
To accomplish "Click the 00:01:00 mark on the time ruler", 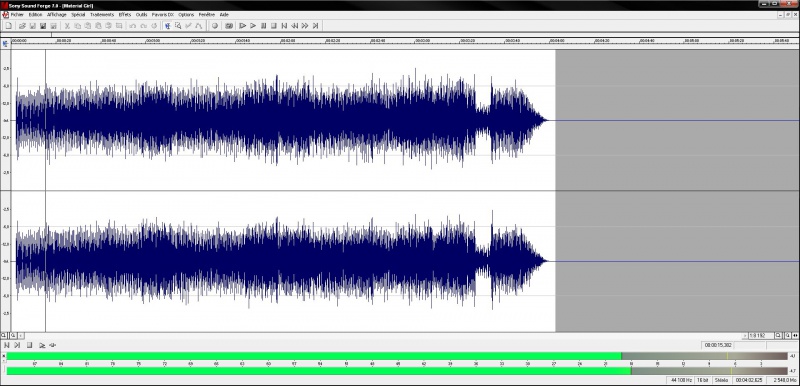I will 153,41.
